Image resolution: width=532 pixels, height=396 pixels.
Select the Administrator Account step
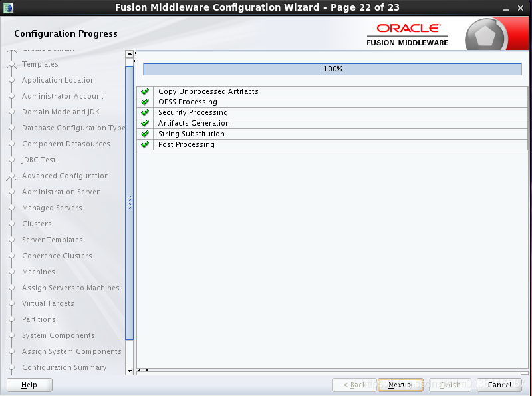coord(63,96)
